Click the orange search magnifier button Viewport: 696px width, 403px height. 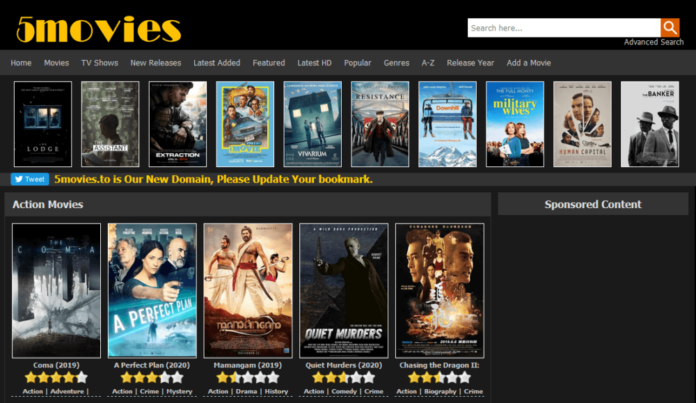point(669,28)
